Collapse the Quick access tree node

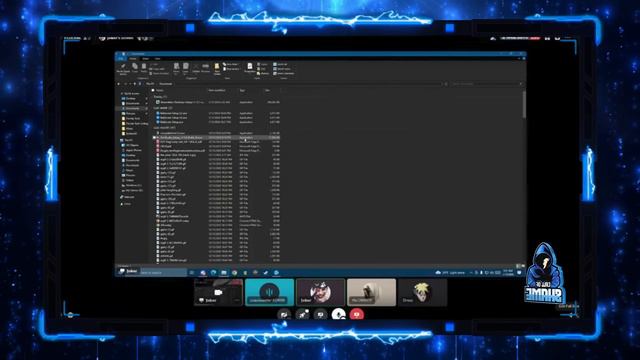[x=122, y=93]
